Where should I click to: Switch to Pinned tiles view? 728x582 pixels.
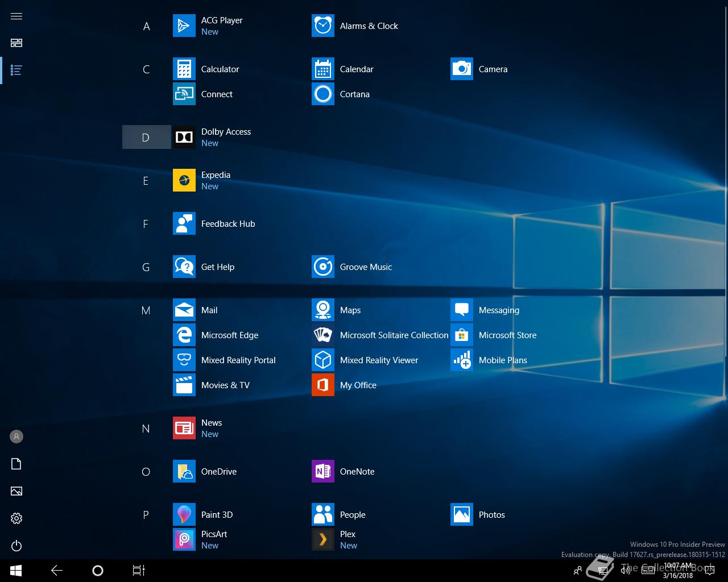(16, 43)
